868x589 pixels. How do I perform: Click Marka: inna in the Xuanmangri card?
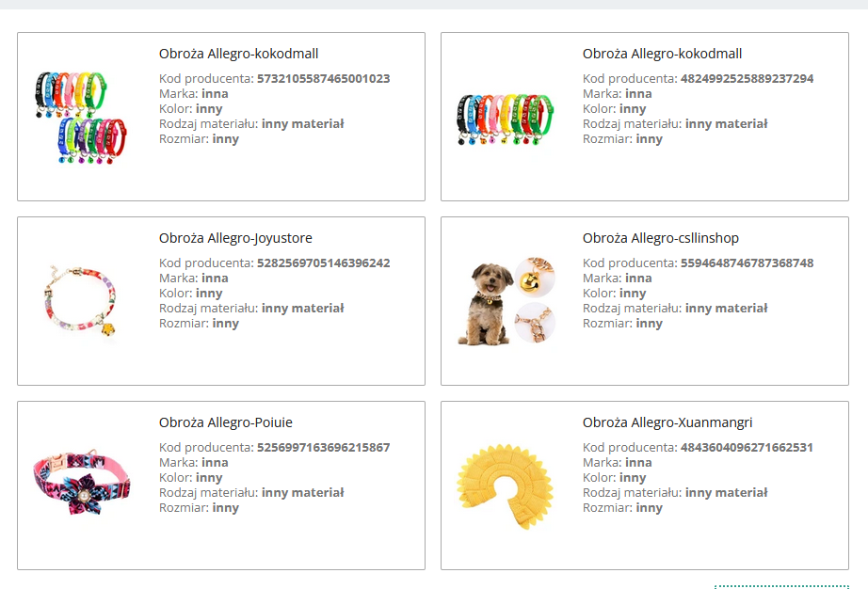click(618, 462)
